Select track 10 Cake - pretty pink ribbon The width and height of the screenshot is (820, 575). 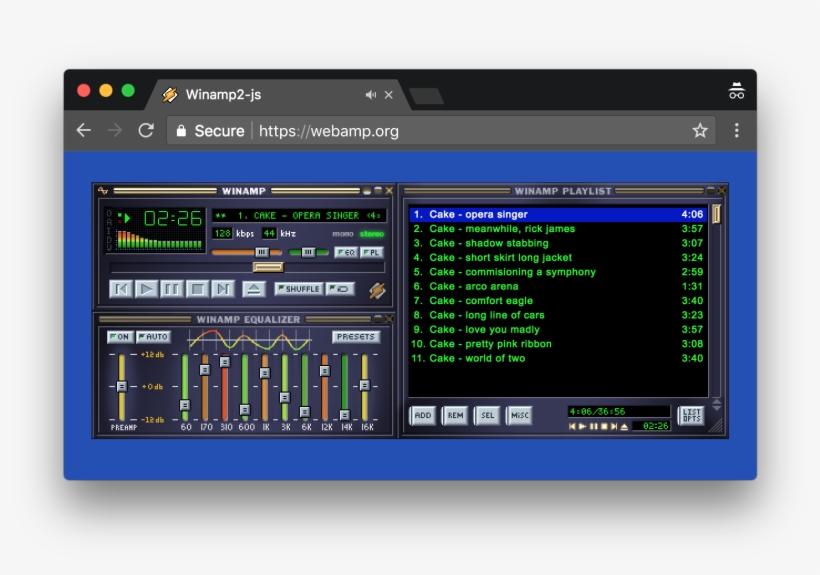pyautogui.click(x=557, y=344)
